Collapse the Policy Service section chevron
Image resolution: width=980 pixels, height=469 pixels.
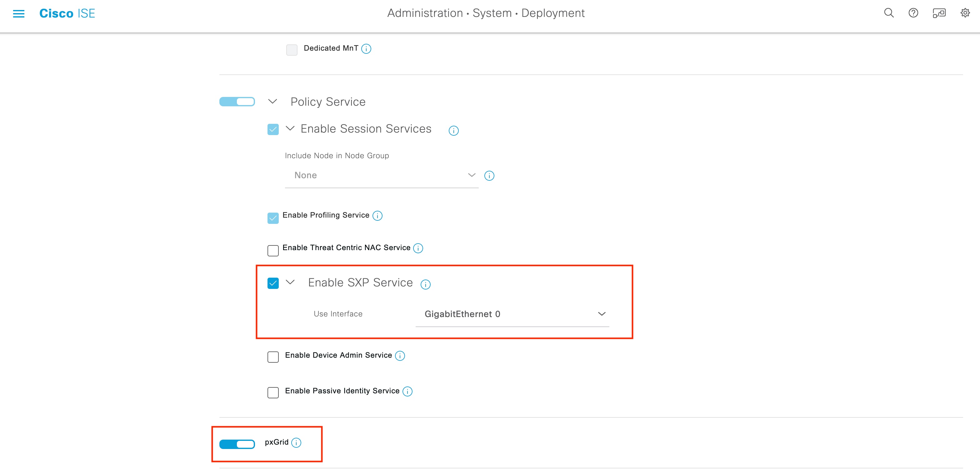[272, 102]
